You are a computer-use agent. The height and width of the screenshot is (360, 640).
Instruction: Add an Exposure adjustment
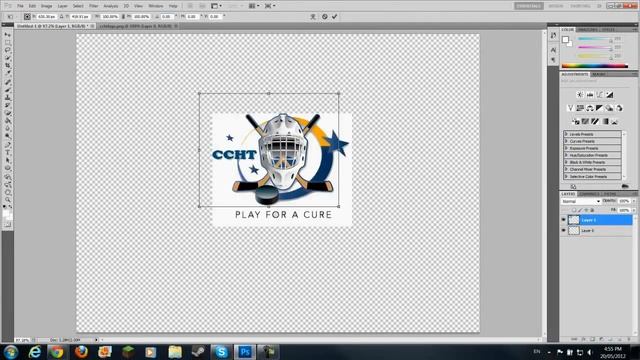(x=609, y=95)
